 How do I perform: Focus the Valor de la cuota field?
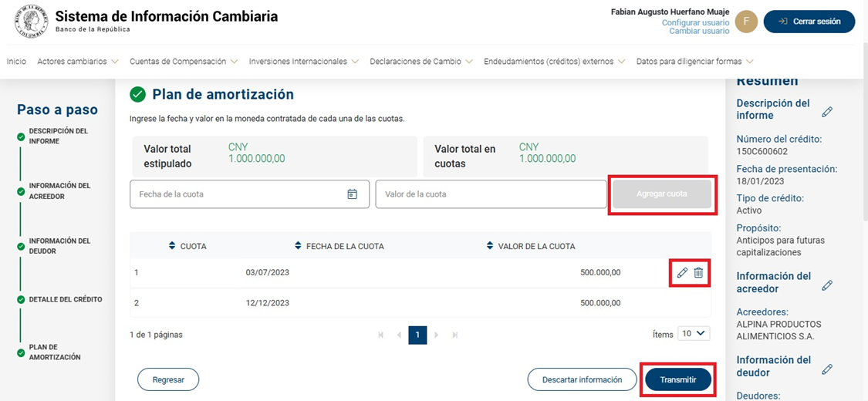click(491, 194)
